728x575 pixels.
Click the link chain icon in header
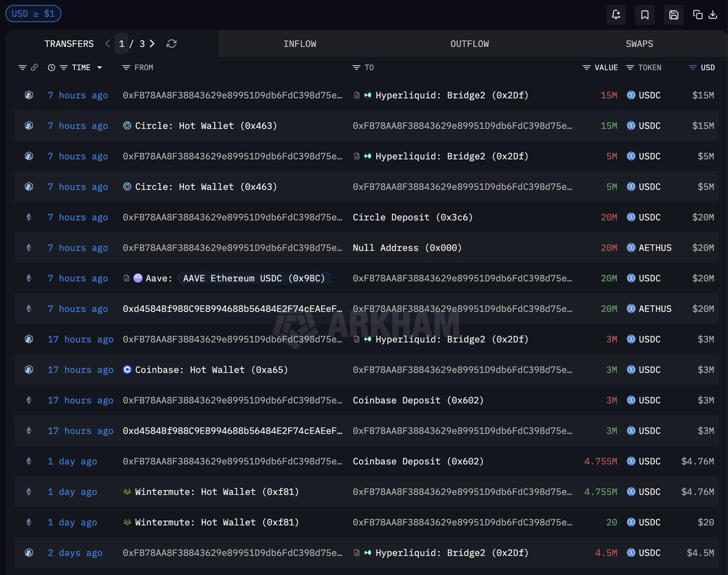35,67
